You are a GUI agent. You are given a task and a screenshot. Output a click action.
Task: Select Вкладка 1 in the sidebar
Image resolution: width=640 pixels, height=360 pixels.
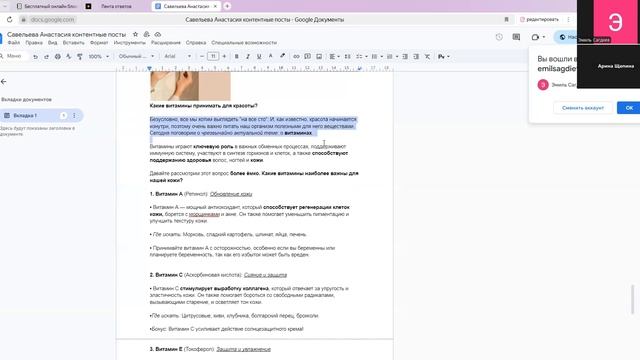click(41, 116)
